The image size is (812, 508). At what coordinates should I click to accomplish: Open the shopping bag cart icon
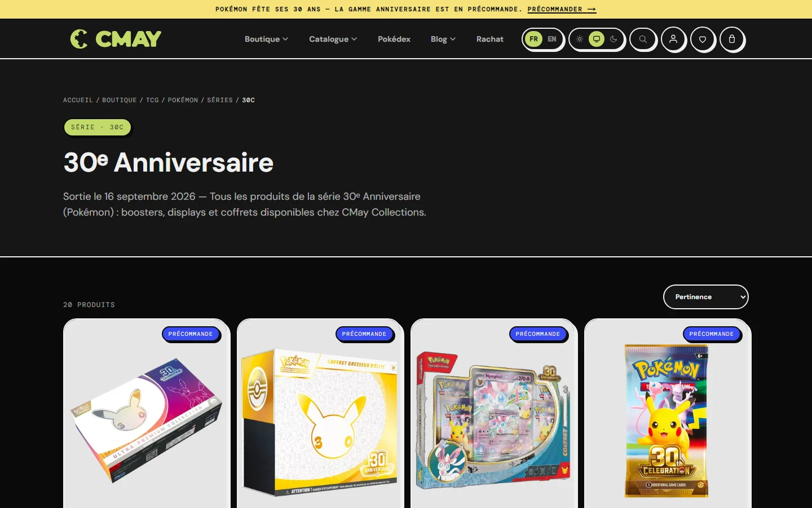pyautogui.click(x=732, y=39)
